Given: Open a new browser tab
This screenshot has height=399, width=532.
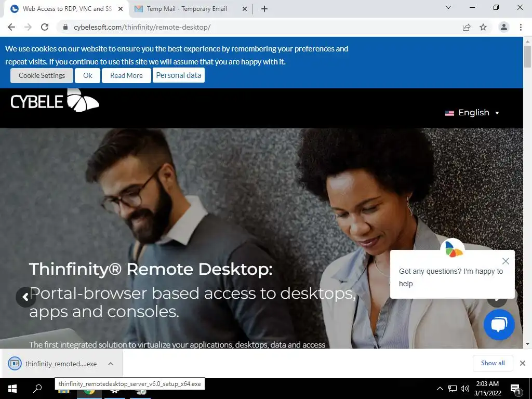Looking at the screenshot, I should 264,9.
